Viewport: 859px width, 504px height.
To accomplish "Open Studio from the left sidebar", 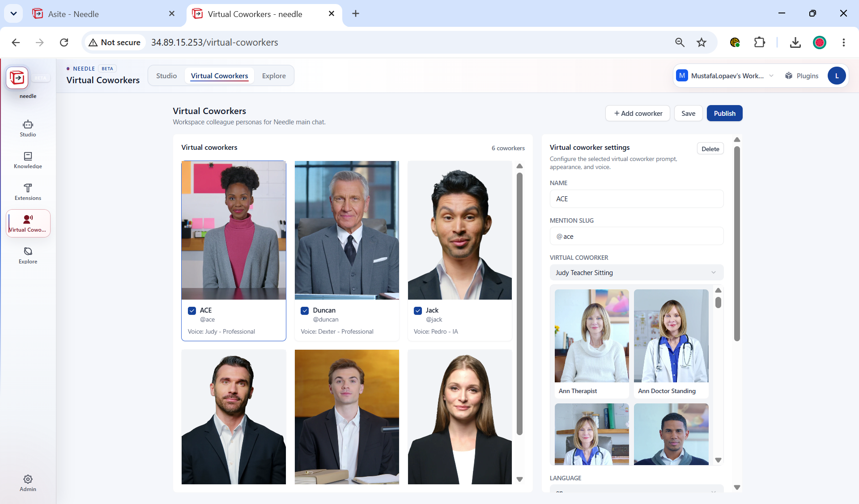I will [x=28, y=128].
